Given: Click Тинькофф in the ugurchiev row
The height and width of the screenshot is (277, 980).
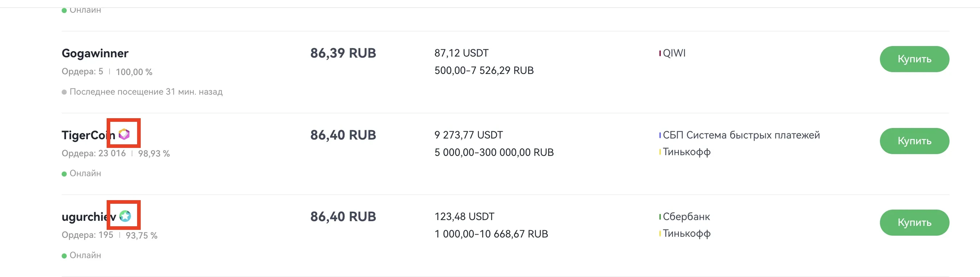Looking at the screenshot, I should pyautogui.click(x=686, y=233).
